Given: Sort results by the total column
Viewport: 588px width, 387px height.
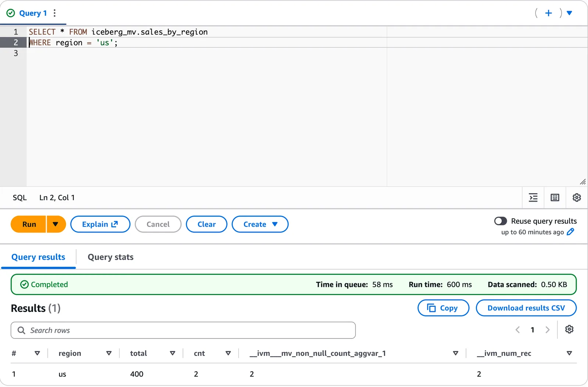Looking at the screenshot, I should [172, 353].
